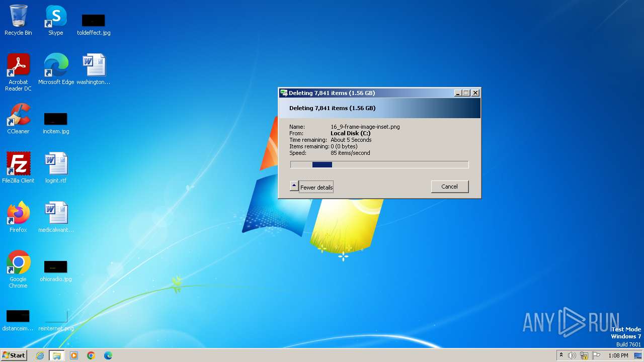Screen dimensions: 644x362
Task: Click the 1:08 PM taskbar clock
Action: point(618,355)
